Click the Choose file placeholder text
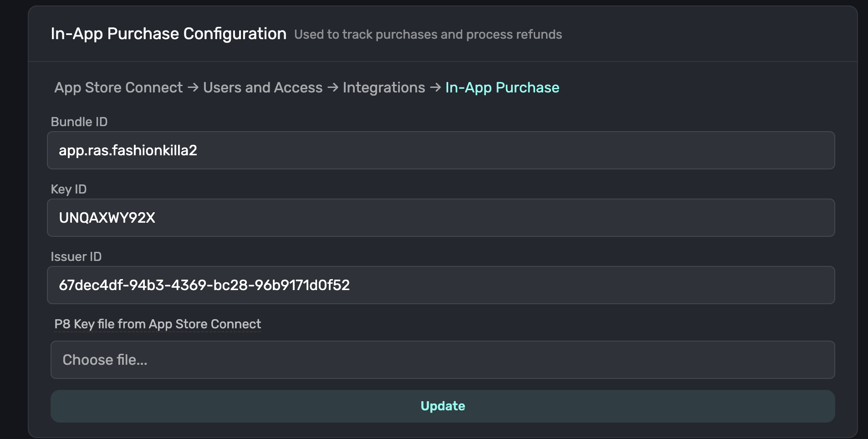Image resolution: width=868 pixels, height=439 pixels. coord(105,360)
